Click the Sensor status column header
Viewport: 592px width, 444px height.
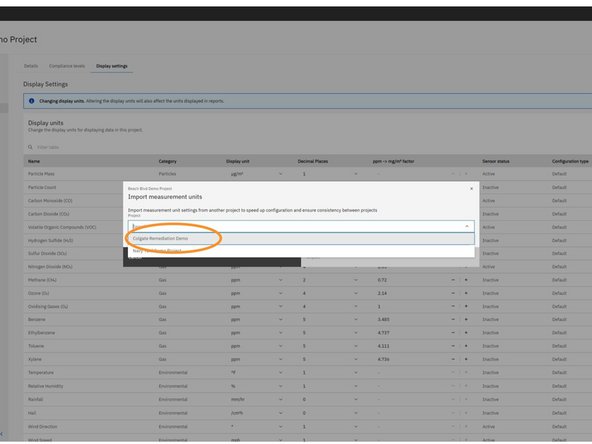pyautogui.click(x=496, y=162)
